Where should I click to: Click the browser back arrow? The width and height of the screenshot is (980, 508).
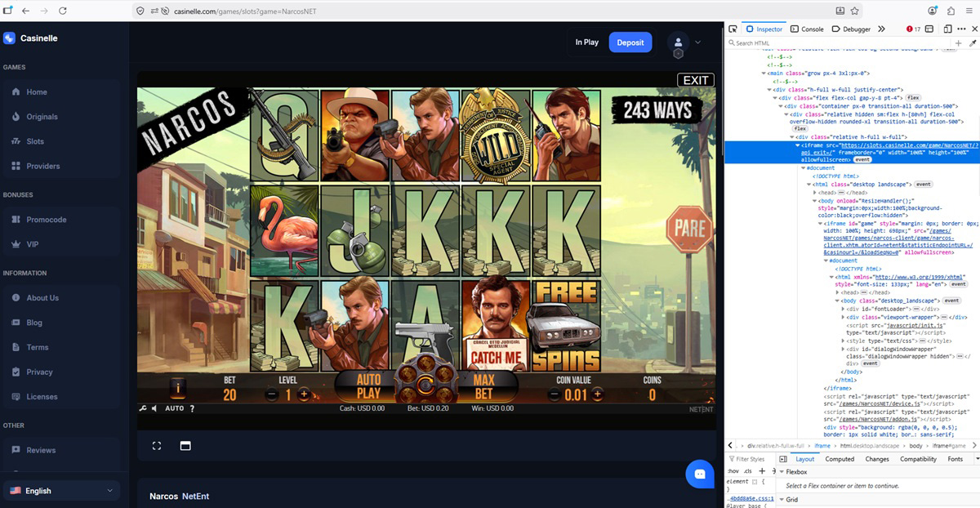tap(25, 11)
